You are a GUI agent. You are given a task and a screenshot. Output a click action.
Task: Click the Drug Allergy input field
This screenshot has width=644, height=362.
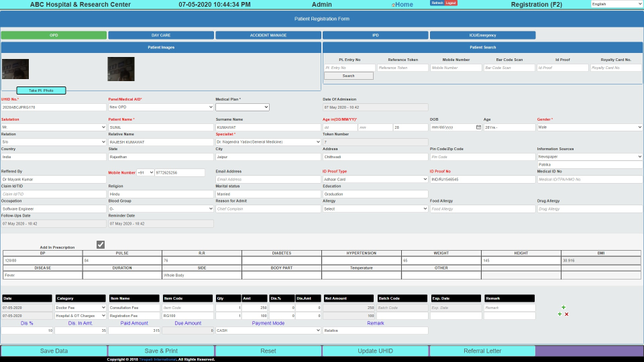coord(590,209)
